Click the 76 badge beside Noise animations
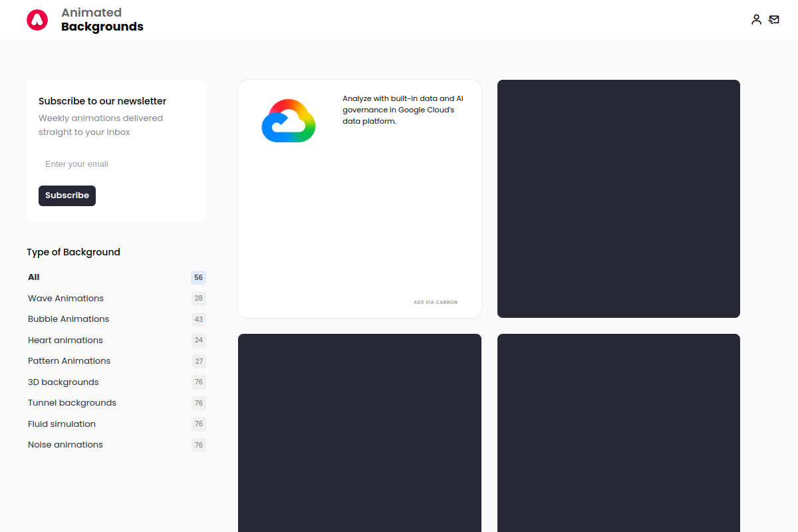 (x=198, y=445)
